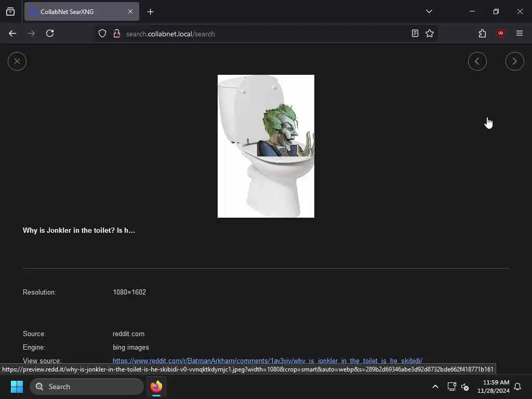Image resolution: width=532 pixels, height=399 pixels.
Task: Close the image detail overlay
Action: (17, 61)
